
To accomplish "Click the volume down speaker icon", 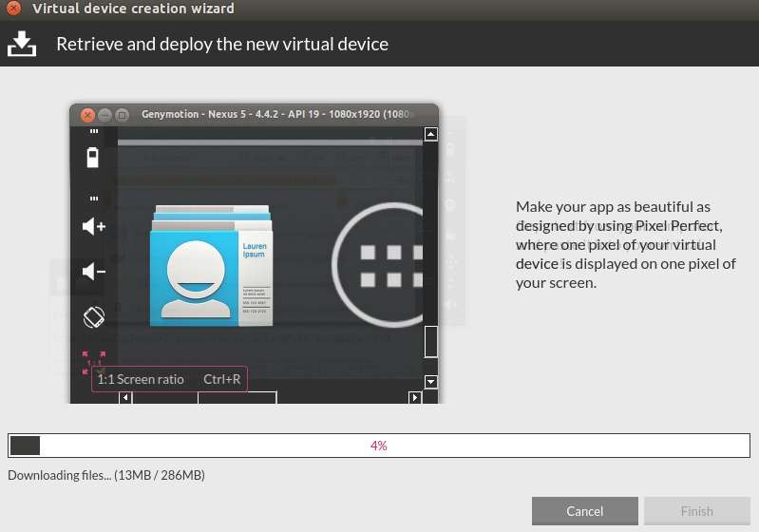I will pyautogui.click(x=94, y=271).
